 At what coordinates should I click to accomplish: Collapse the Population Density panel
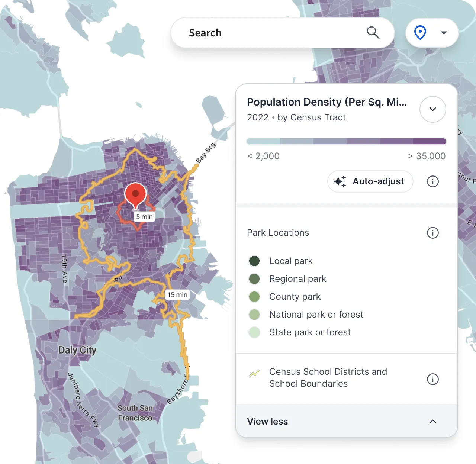(432, 109)
